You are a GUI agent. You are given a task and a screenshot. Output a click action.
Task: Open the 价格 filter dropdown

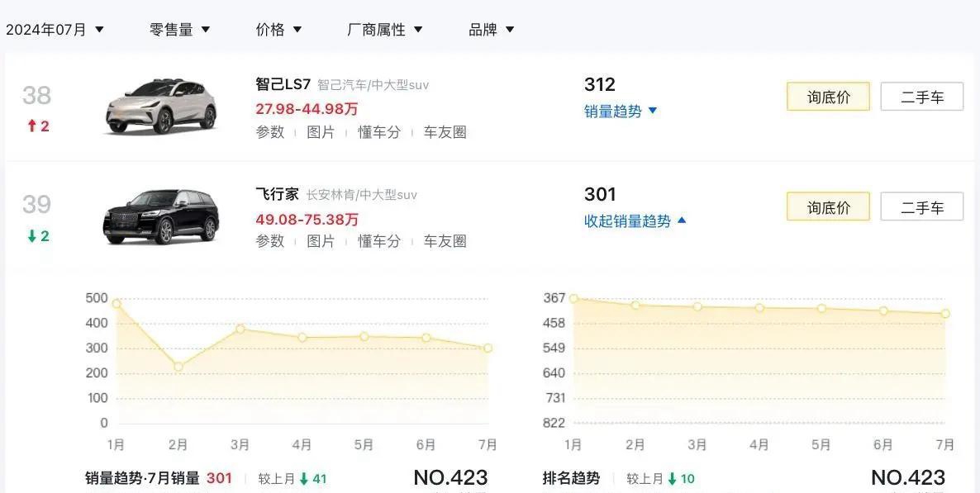278,30
